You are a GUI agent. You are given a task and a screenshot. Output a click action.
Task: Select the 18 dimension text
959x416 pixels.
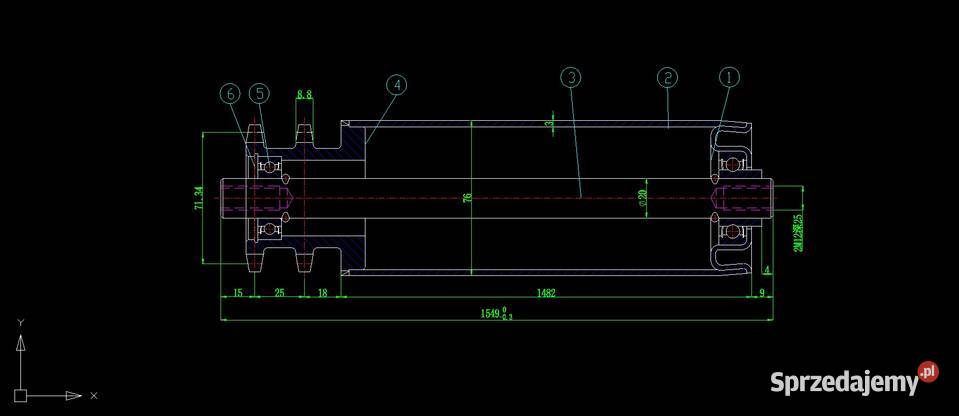tap(322, 292)
